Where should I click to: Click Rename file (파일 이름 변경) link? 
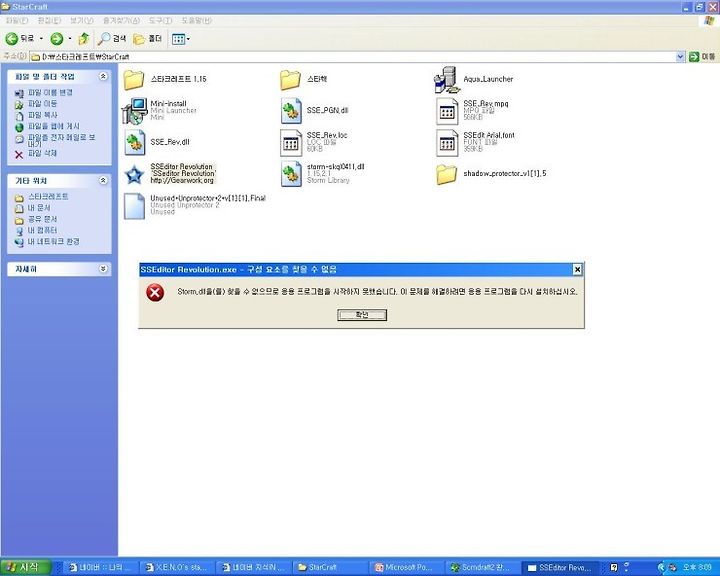click(x=51, y=92)
